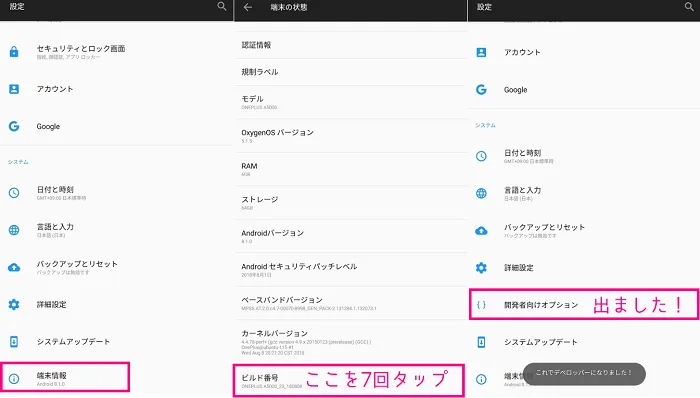Open the 端末情報 label in left screenshot
This screenshot has width=700, height=398.
(x=51, y=375)
